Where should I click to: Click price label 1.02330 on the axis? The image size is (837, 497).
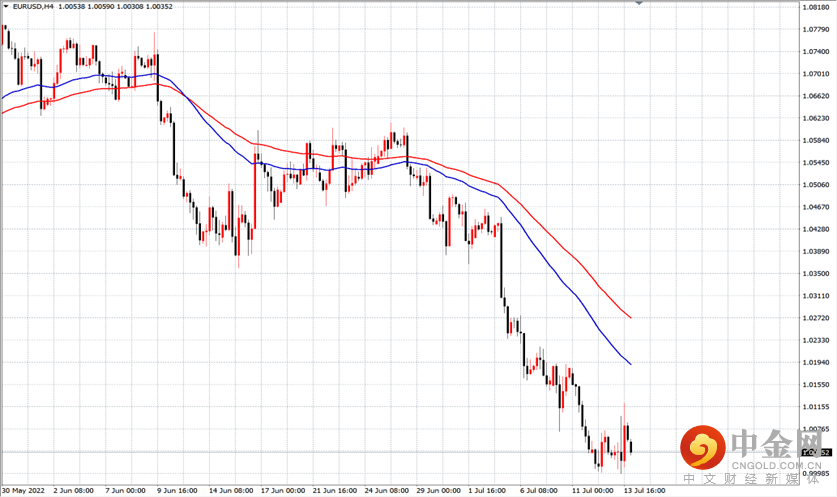pos(816,340)
